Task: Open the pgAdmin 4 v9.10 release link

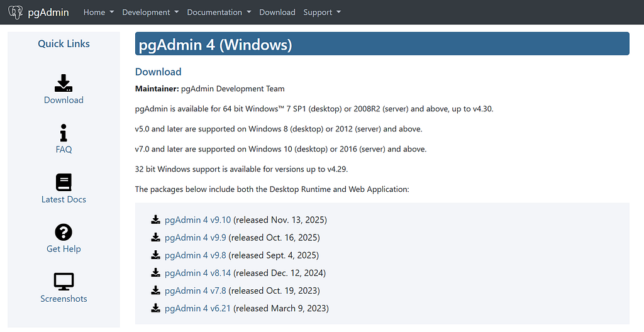Action: click(198, 220)
